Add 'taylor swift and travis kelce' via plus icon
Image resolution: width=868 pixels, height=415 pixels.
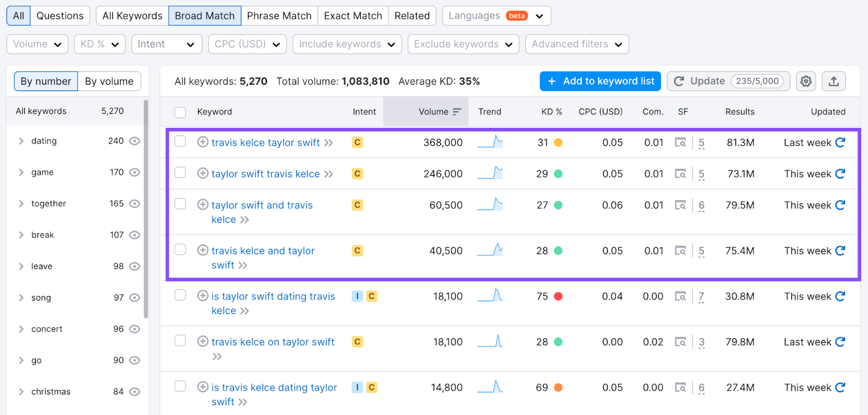pyautogui.click(x=203, y=205)
